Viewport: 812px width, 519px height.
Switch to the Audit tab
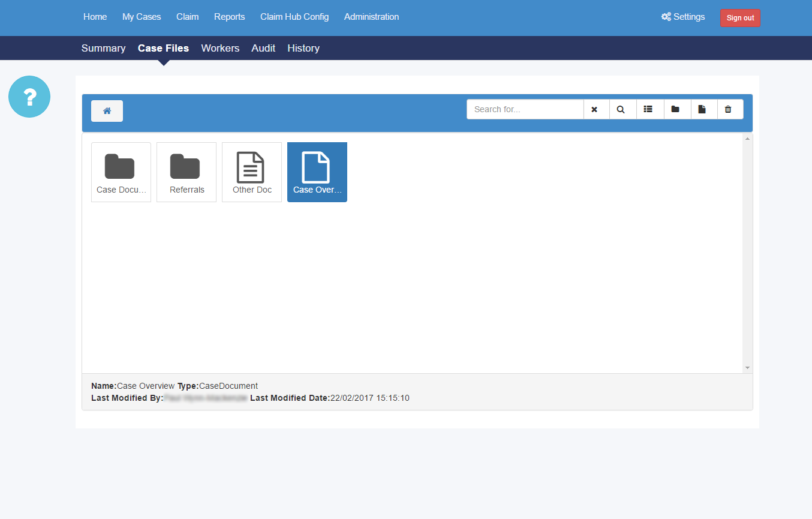tap(263, 48)
